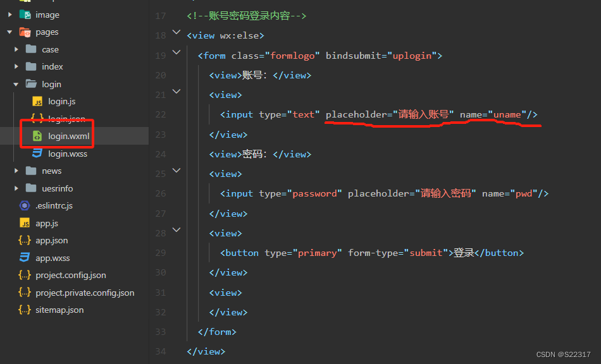Screen dimensions: 601x364
Task: Expand the index folder arrow
Action: [16, 66]
